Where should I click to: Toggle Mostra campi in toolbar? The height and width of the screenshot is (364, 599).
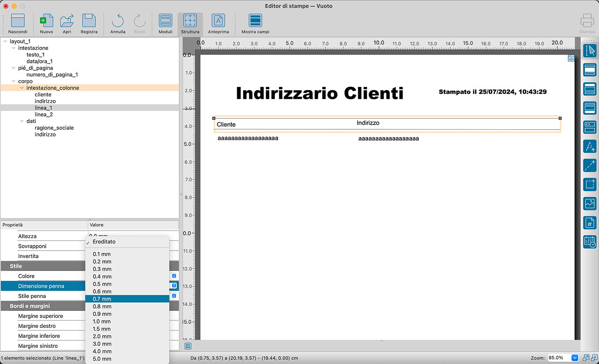255,24
